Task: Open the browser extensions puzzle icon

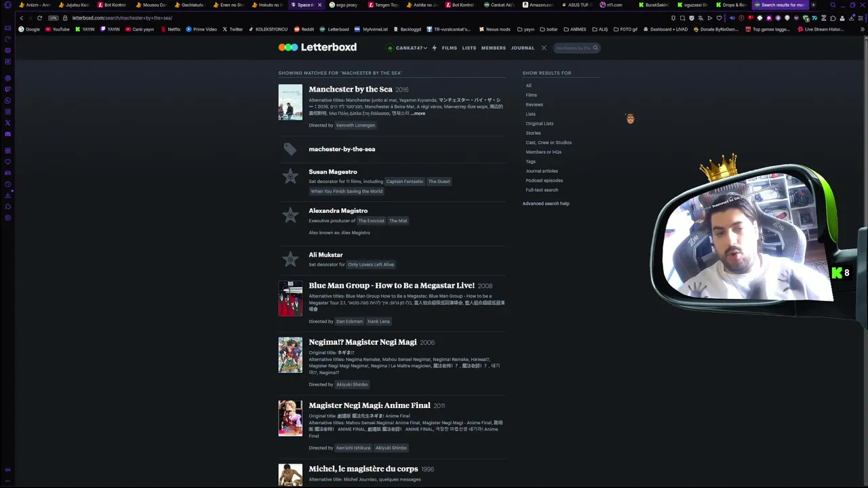Action: tap(833, 18)
